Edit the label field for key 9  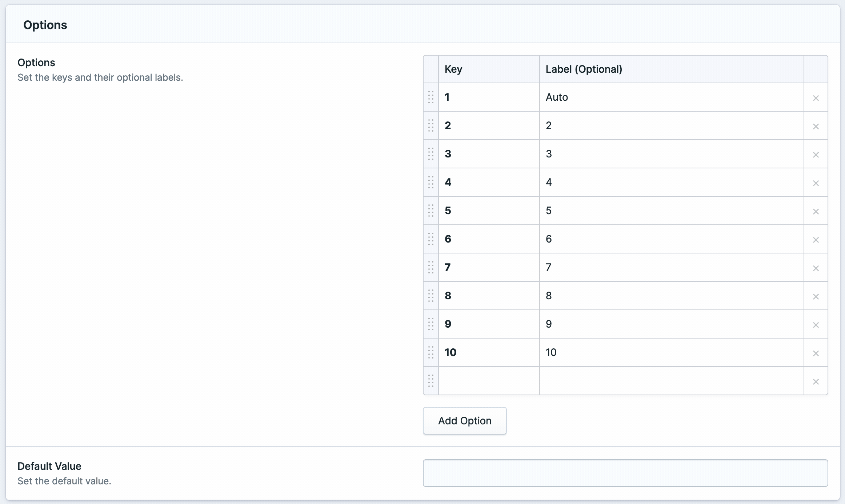coord(671,324)
